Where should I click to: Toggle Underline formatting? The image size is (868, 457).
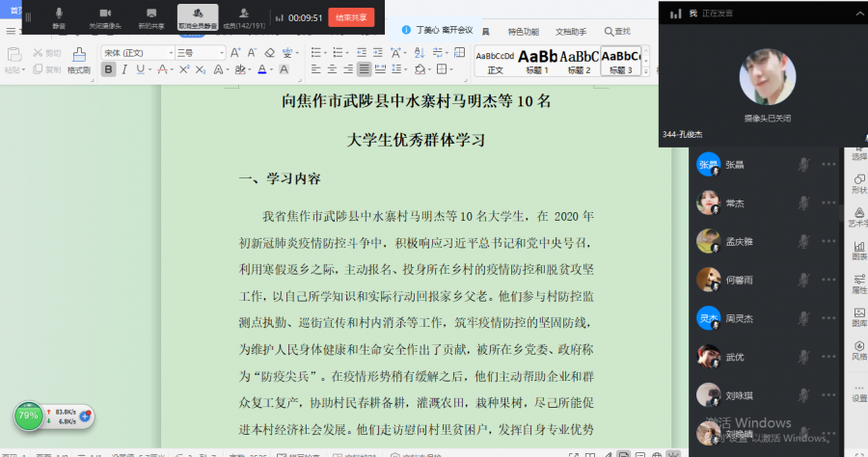pyautogui.click(x=140, y=69)
